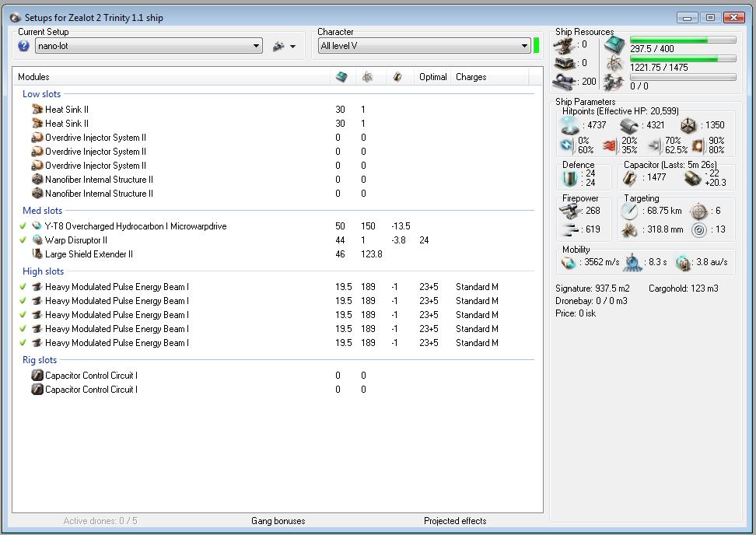Image resolution: width=756 pixels, height=535 pixels.
Task: Click the capacitor column header icon
Action: pos(397,77)
